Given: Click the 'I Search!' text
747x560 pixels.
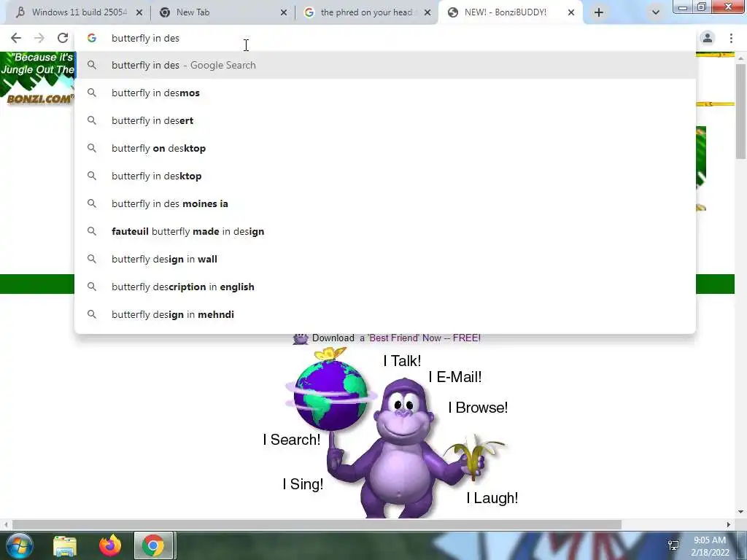Looking at the screenshot, I should pyautogui.click(x=292, y=440).
